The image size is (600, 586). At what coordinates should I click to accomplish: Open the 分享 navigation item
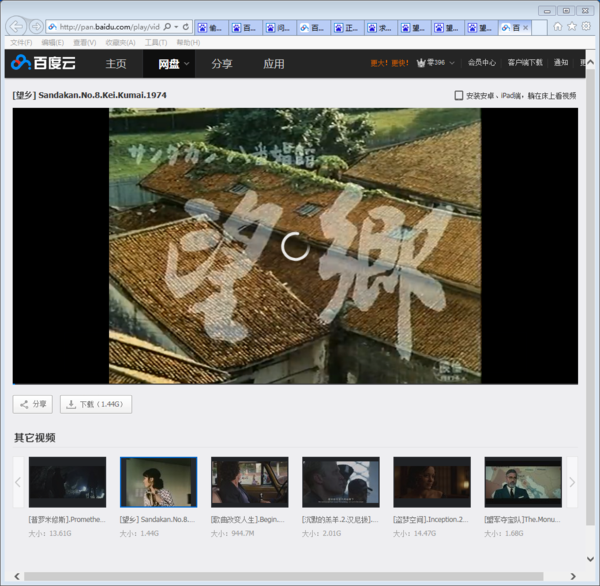coord(222,64)
